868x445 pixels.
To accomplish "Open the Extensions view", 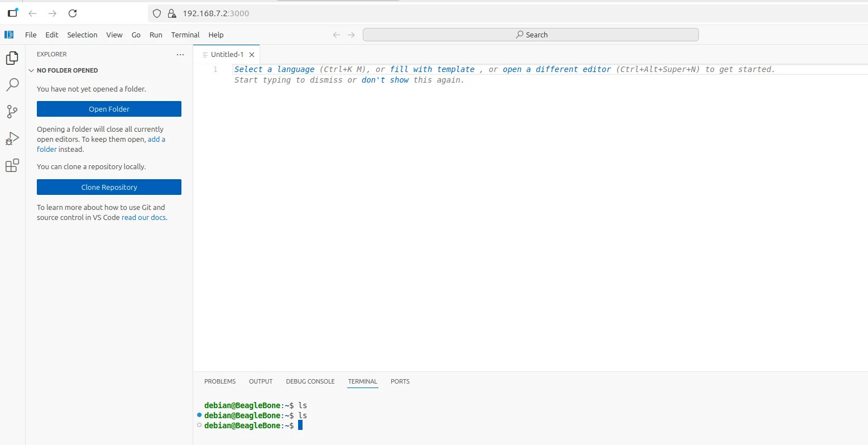I will click(x=12, y=166).
